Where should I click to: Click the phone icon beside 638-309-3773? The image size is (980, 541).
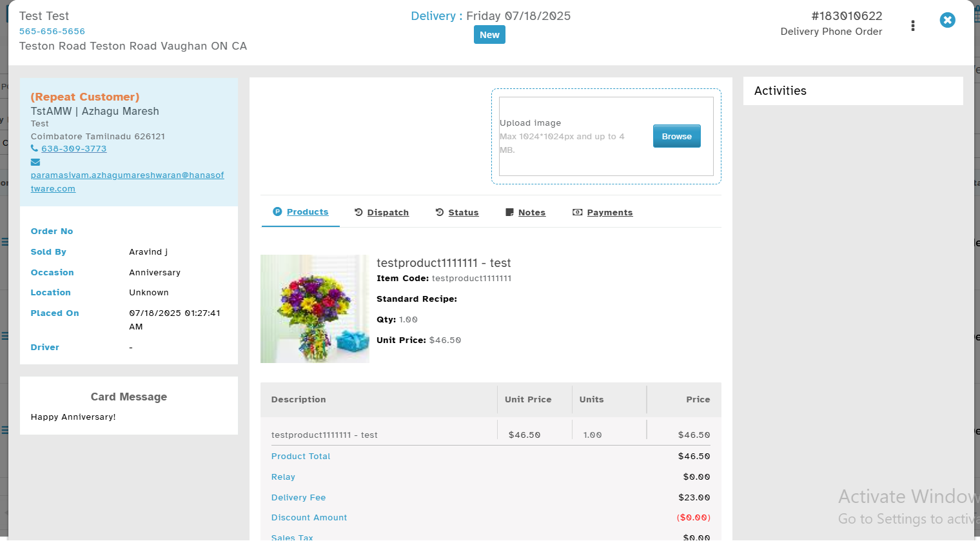(x=34, y=148)
